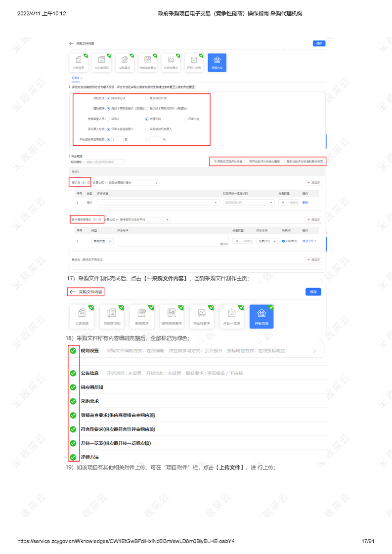The width and height of the screenshot is (392, 554).
Task: Select the highlighted 评标方法 icon in lower step bar
Action: (x=261, y=315)
